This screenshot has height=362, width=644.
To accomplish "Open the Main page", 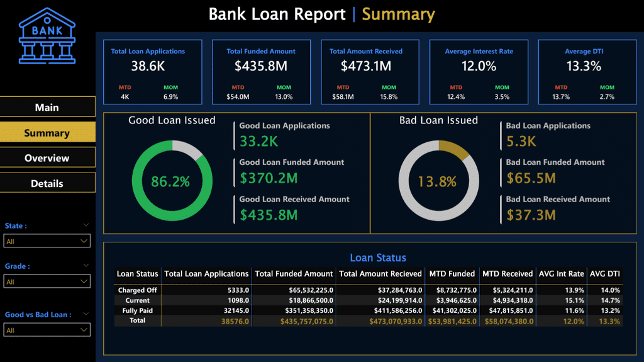I will (x=47, y=107).
